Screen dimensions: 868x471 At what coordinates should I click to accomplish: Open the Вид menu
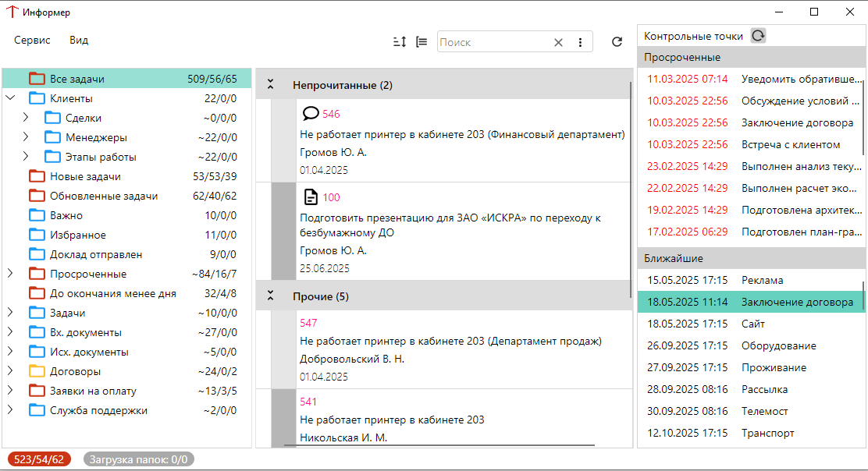(x=78, y=40)
